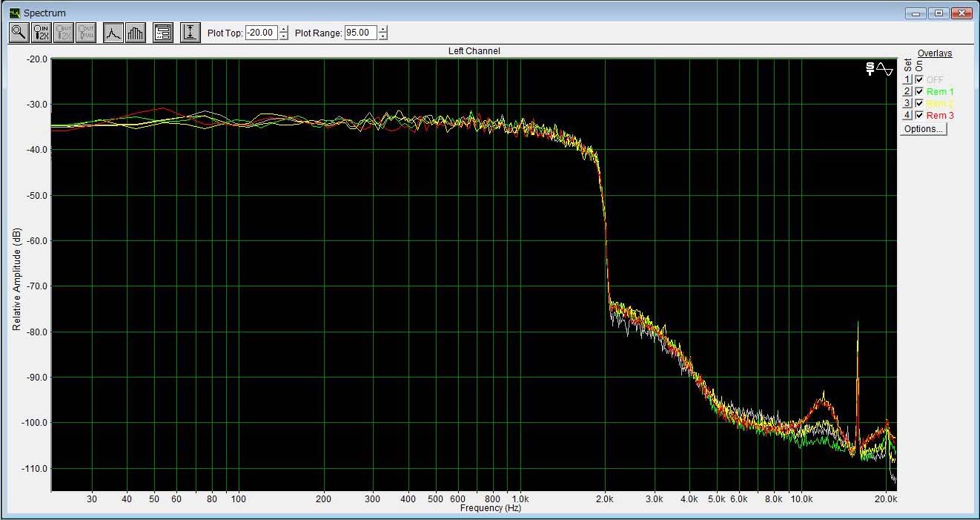Click the Plot Top value field

tap(262, 33)
